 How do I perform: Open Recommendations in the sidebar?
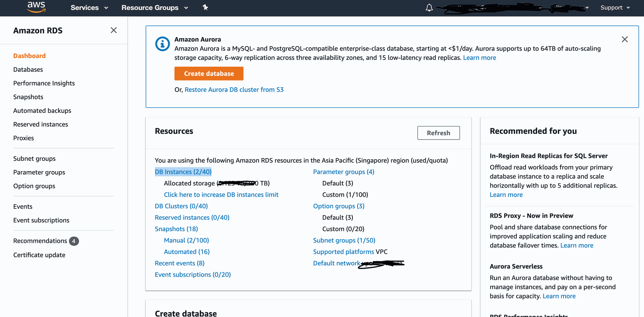(40, 241)
